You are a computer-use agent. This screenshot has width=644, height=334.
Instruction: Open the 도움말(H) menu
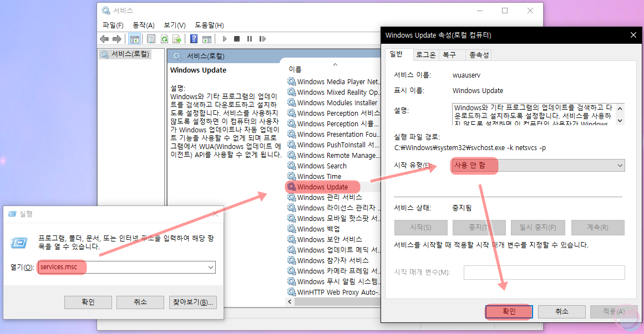(210, 25)
